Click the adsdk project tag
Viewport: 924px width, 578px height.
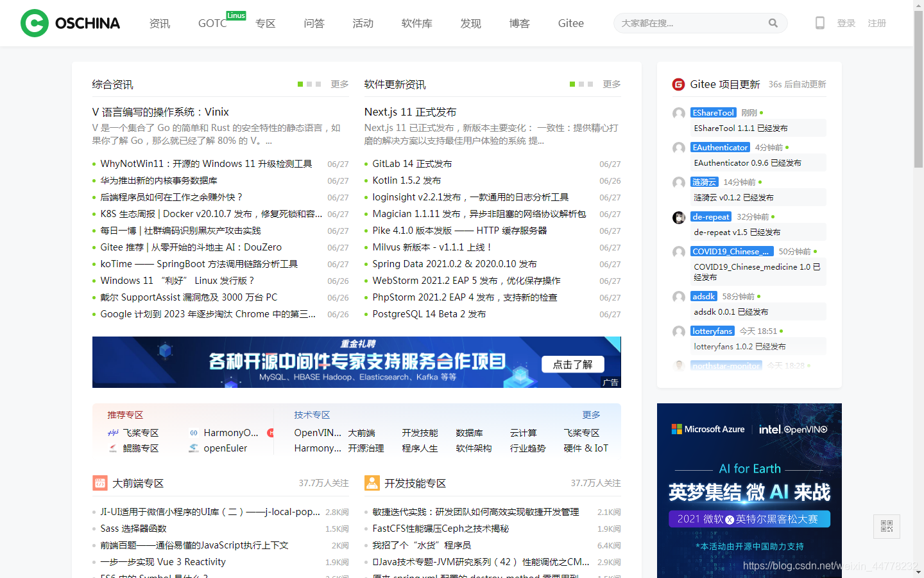(703, 296)
